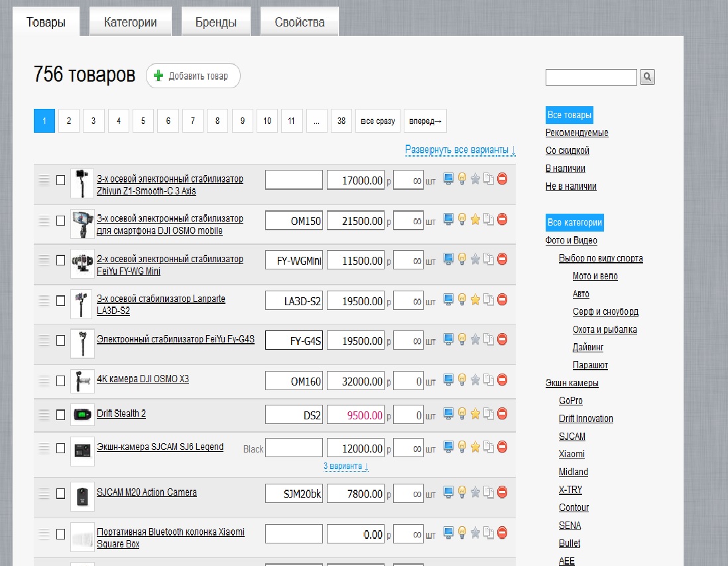
Task: Toggle lightbulb visibility for SJCAM M20
Action: point(462,492)
